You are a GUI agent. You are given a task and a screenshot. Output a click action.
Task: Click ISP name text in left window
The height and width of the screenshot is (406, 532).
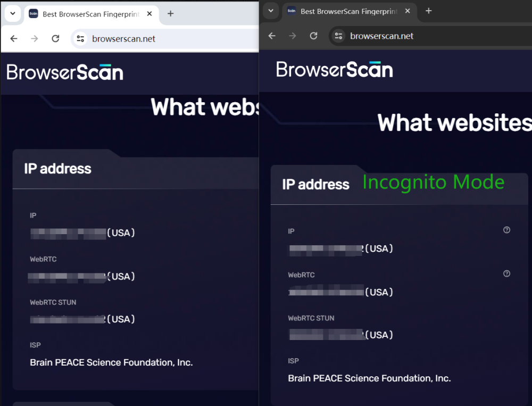point(111,362)
